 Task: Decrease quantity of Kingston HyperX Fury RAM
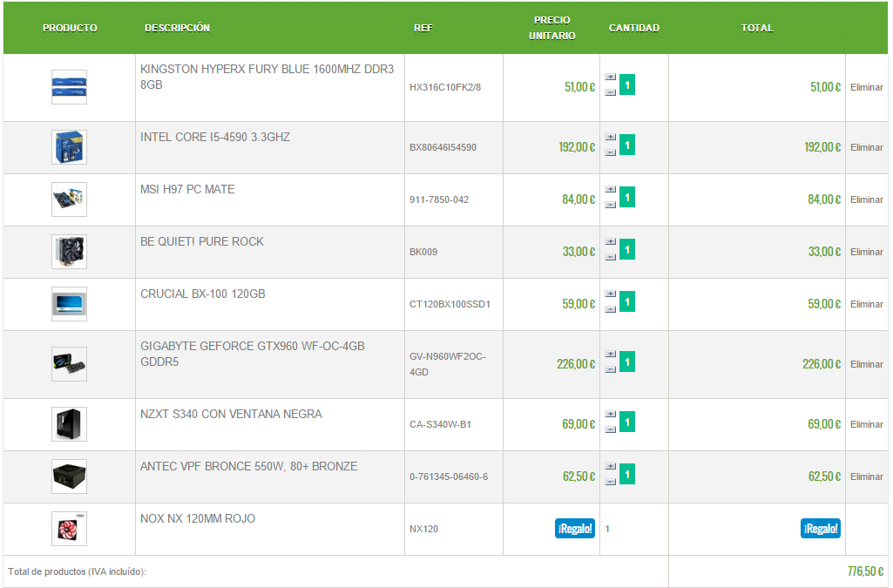[610, 93]
